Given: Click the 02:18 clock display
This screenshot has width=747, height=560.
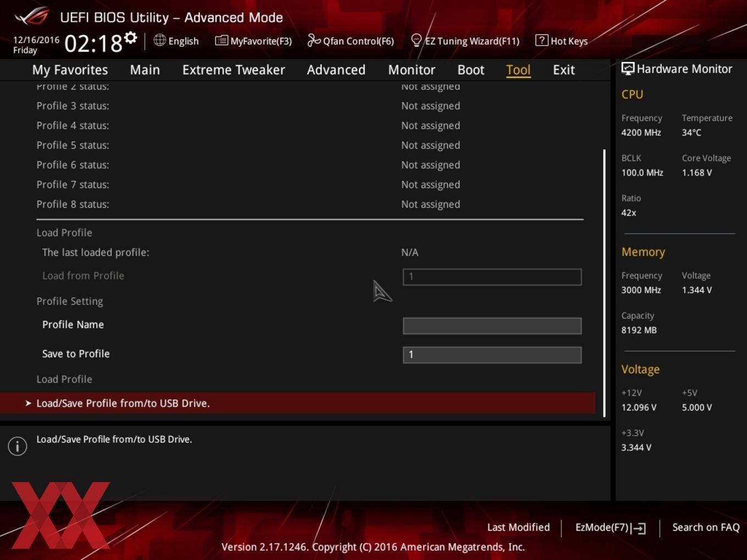Looking at the screenshot, I should click(x=93, y=43).
